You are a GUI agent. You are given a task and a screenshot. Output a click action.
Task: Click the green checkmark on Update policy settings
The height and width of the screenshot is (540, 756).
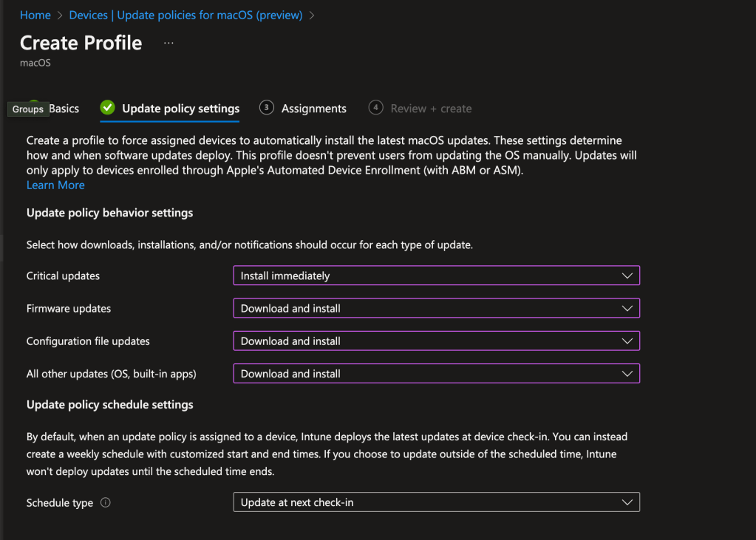pyautogui.click(x=107, y=108)
